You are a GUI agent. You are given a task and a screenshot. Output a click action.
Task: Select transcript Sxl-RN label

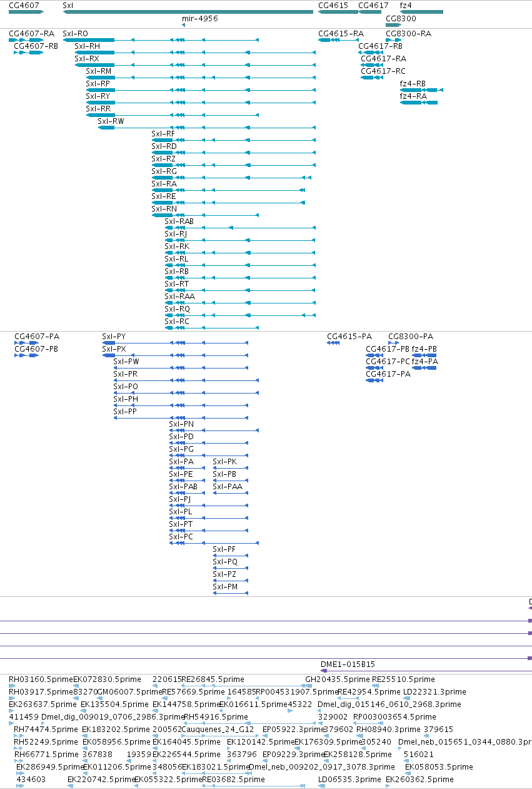pos(164,209)
